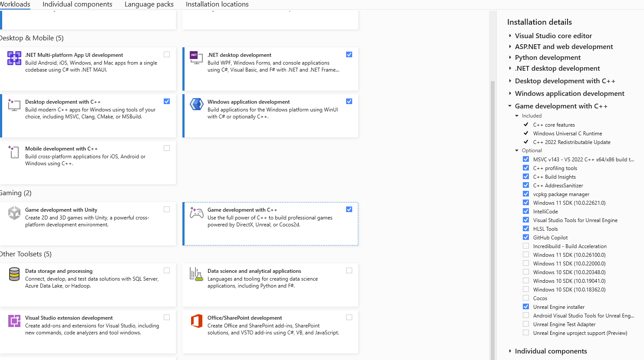The image size is (644, 360).
Task: Uncheck Windows application development workload
Action: pyautogui.click(x=349, y=101)
